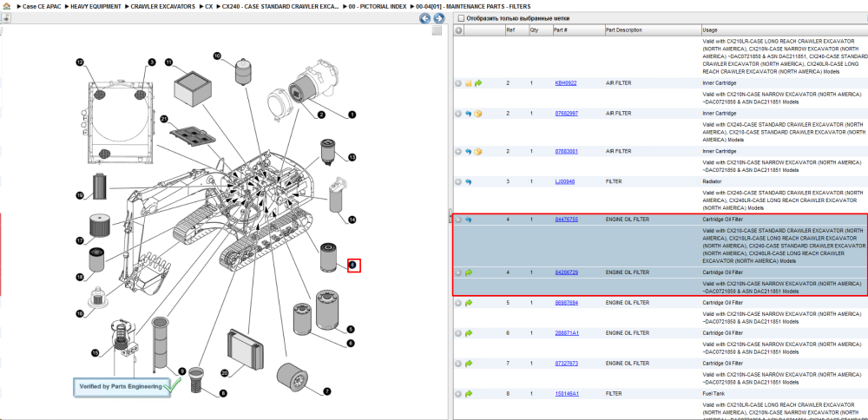Sort by the Ref column header
Viewport: 868px width, 420px height.
point(516,30)
